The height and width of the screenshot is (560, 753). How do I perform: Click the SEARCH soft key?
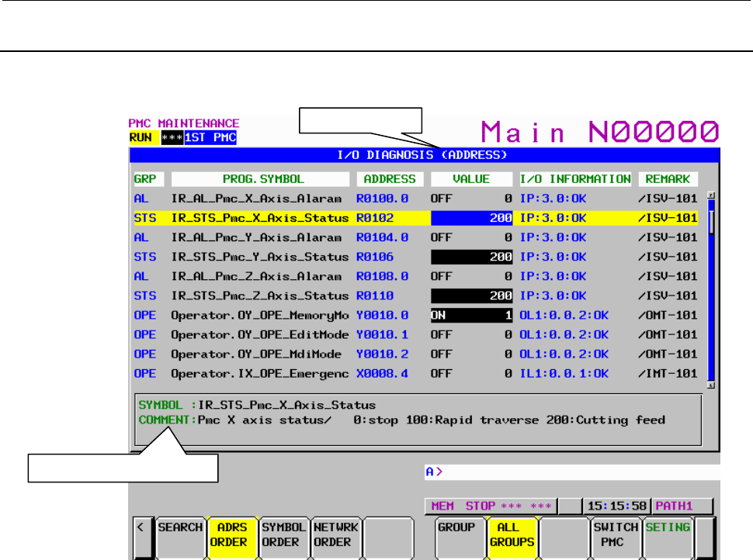[181, 538]
